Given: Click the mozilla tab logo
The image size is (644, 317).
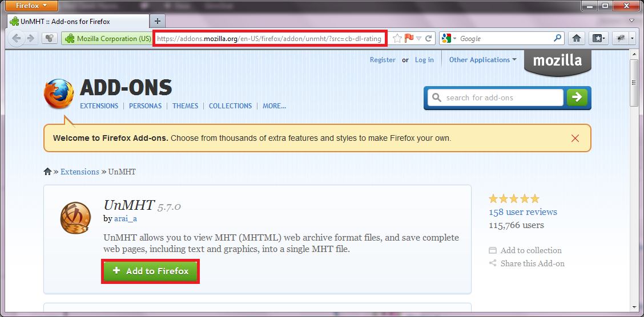Looking at the screenshot, I should (x=558, y=62).
